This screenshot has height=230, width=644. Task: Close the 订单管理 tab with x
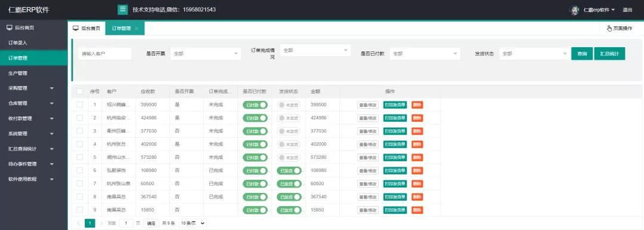(137, 29)
